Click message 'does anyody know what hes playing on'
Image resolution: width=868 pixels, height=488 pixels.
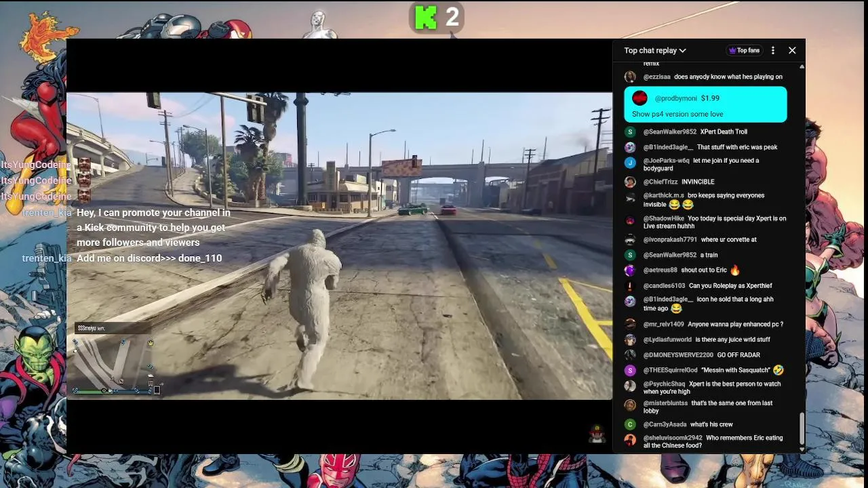[728, 77]
